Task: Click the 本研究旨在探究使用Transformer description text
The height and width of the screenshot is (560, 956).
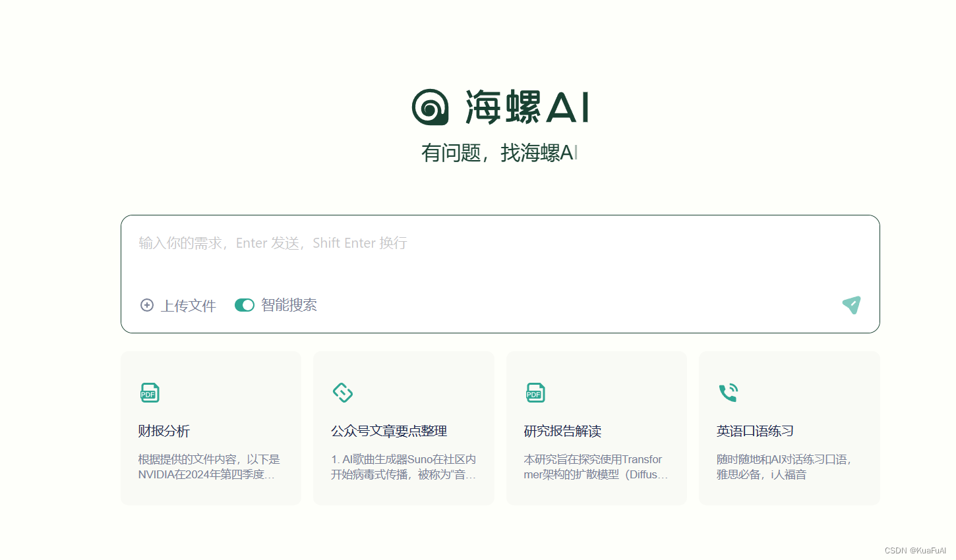Action: [x=596, y=467]
